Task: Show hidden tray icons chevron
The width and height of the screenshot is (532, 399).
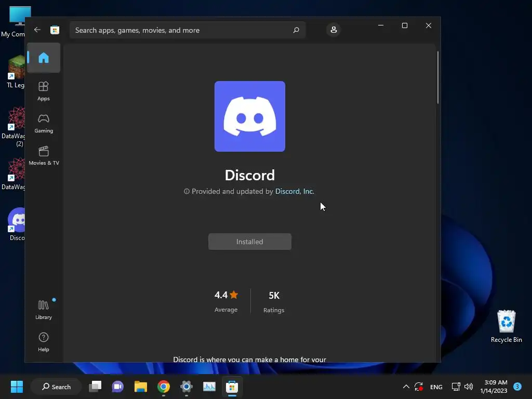Action: (x=406, y=387)
